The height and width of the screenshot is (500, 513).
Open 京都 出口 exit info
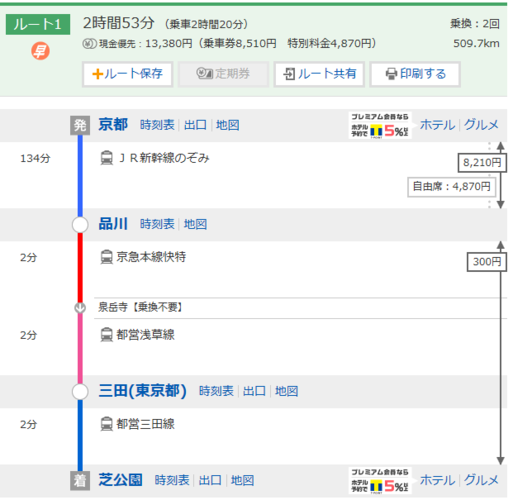[x=195, y=125]
